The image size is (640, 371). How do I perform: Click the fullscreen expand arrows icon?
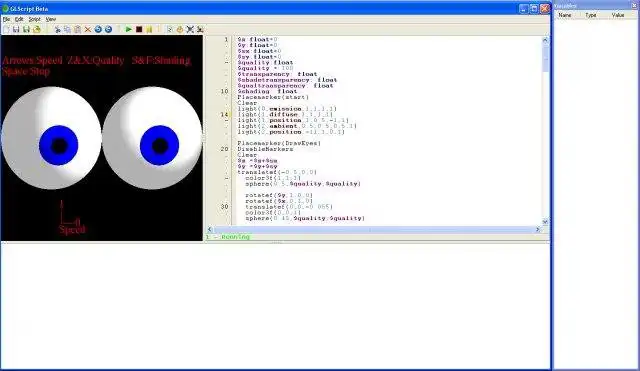(x=190, y=29)
